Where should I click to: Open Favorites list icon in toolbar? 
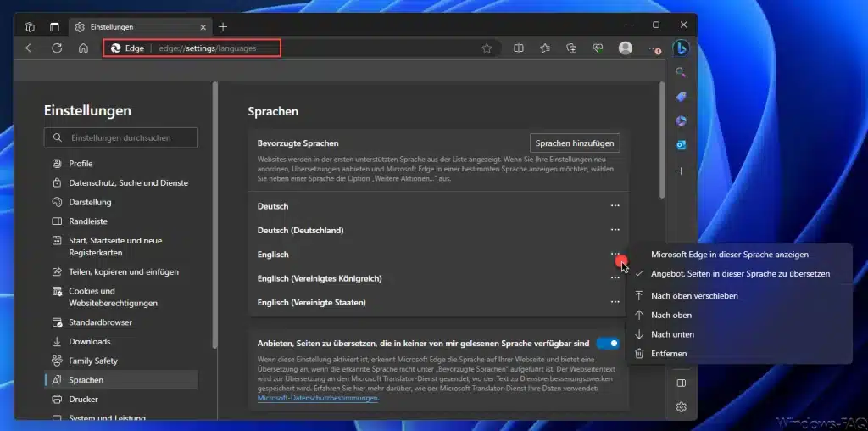tap(545, 48)
